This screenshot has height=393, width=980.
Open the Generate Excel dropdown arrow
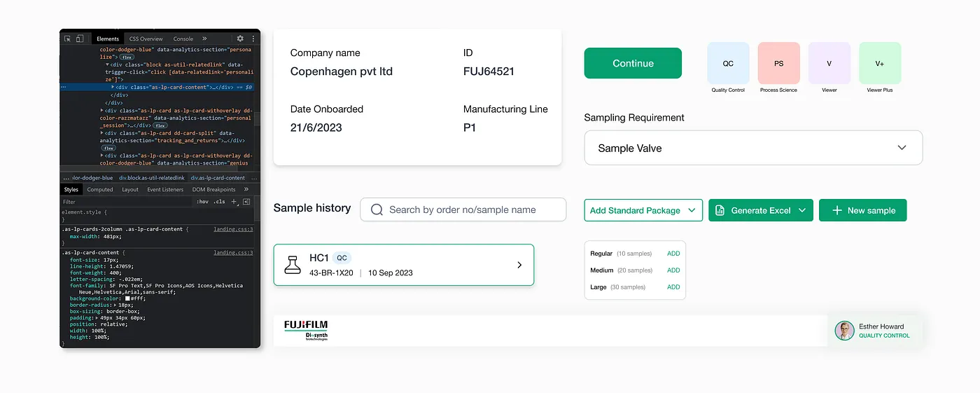802,210
